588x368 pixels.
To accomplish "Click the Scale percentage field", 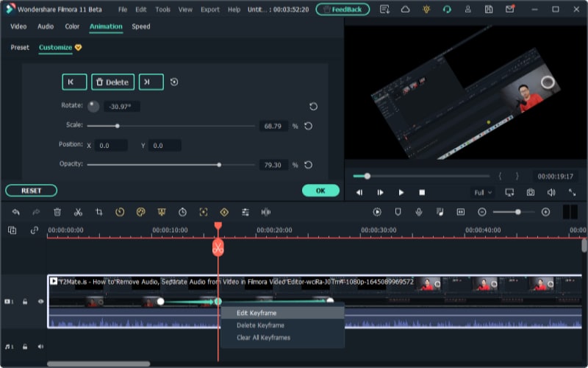I will (x=273, y=126).
